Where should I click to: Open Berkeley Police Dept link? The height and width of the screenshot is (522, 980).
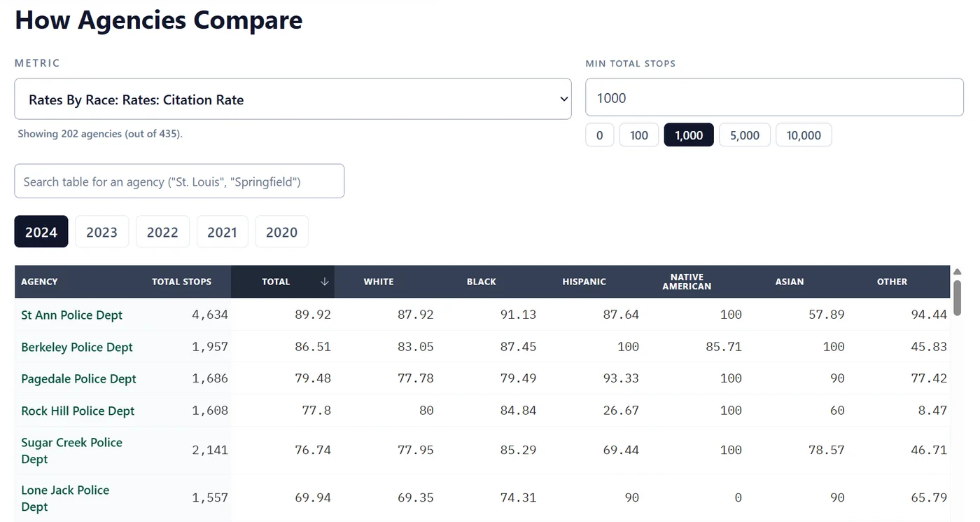click(77, 348)
